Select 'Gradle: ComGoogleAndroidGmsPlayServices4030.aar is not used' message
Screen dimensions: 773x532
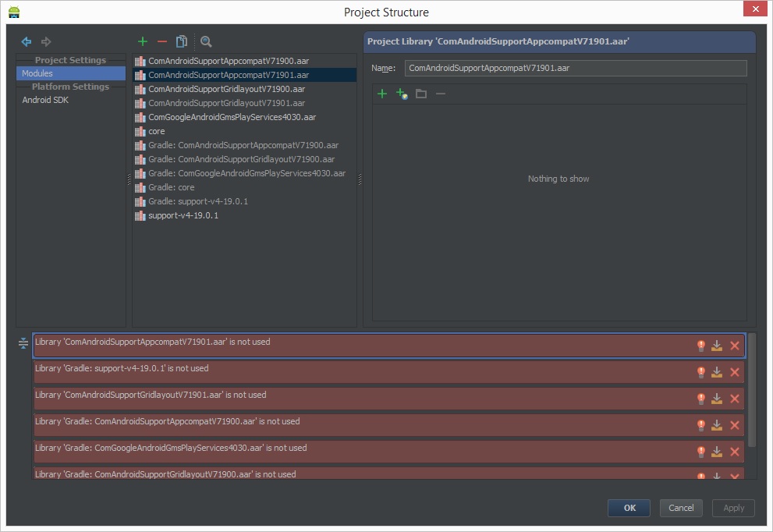point(388,451)
